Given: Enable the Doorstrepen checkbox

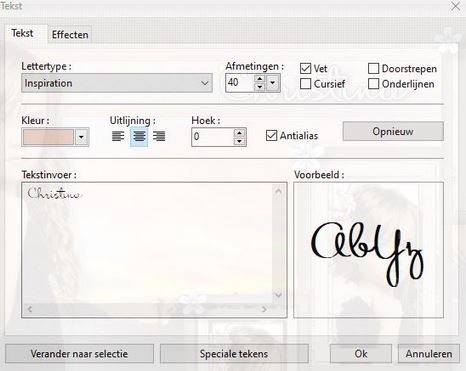Looking at the screenshot, I should tap(373, 69).
